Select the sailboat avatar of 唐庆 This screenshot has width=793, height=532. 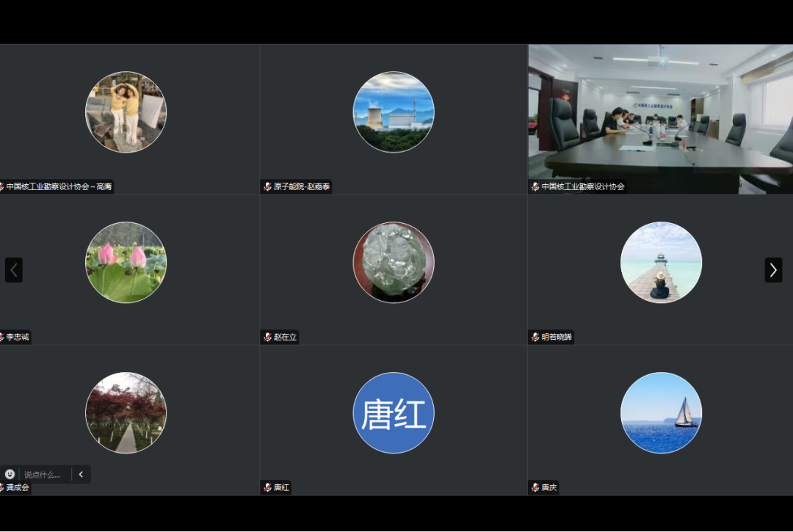(661, 413)
